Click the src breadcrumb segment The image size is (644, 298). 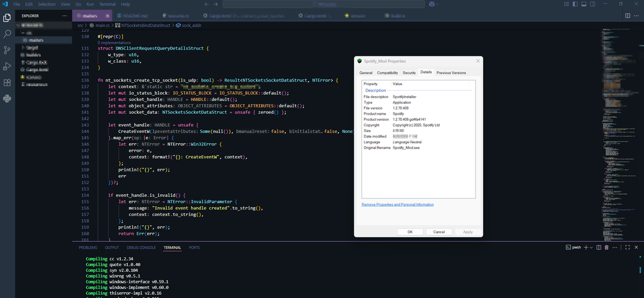pos(80,25)
